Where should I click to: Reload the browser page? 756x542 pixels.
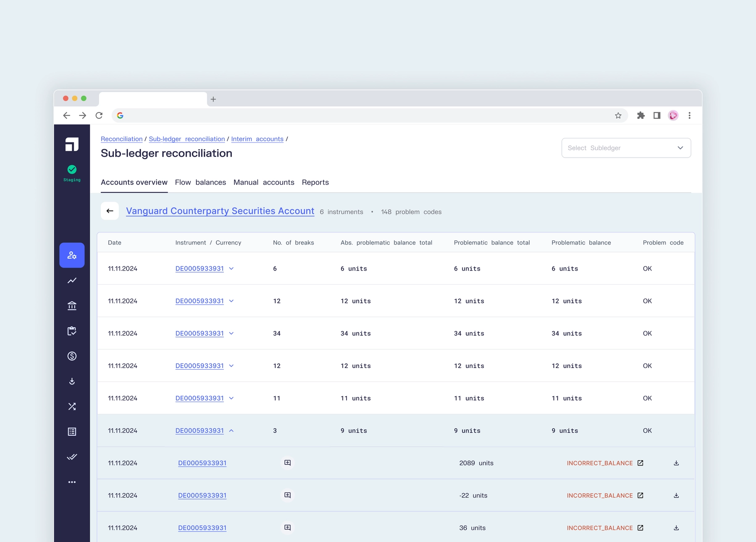pos(99,116)
